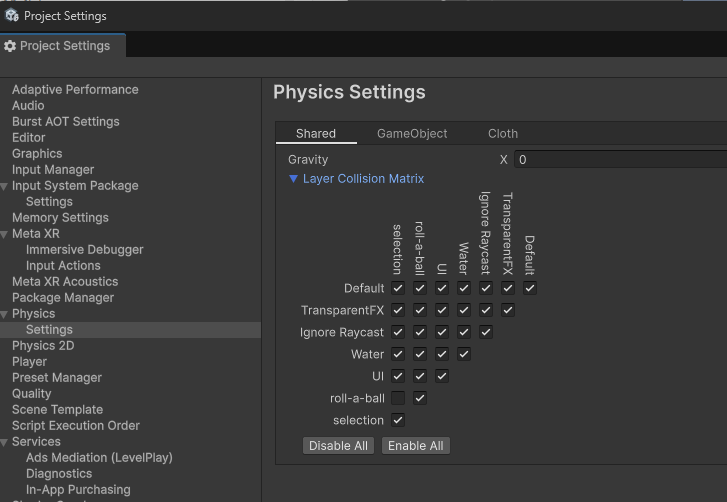Screen dimensions: 727x502
Task: Click the Ignore Raycast row label
Action: [x=342, y=332]
